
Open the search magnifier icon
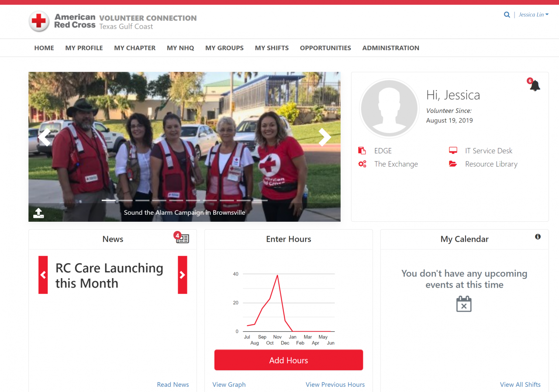click(507, 15)
